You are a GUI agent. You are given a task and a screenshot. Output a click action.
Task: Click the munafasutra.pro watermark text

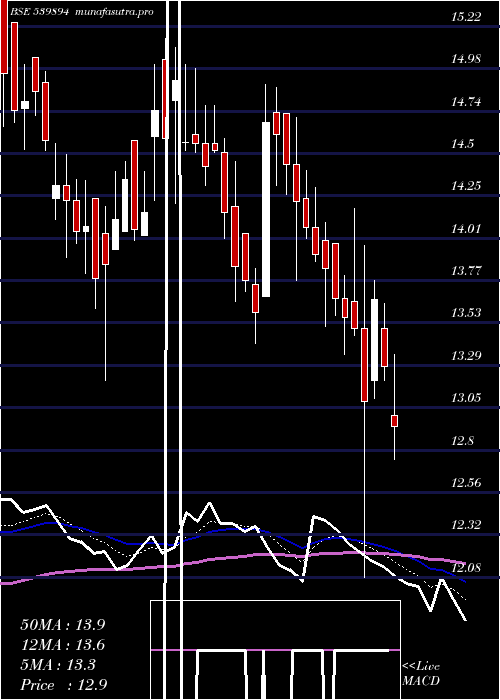point(115,12)
